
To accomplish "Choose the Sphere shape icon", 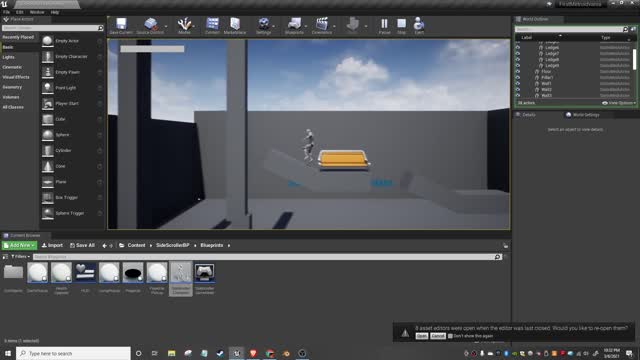I will 48,135.
